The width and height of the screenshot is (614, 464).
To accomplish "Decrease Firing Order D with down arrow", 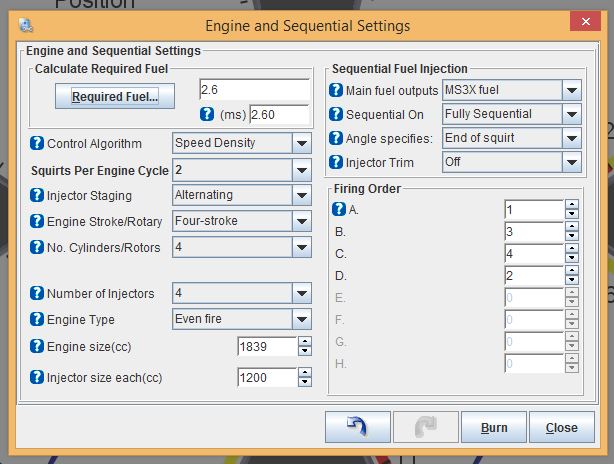I will pyautogui.click(x=572, y=280).
